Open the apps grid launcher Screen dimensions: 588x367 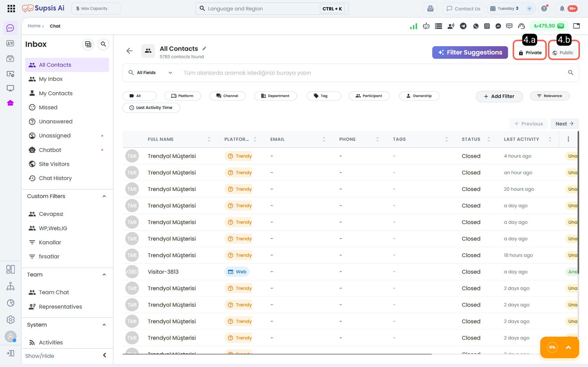point(11,8)
